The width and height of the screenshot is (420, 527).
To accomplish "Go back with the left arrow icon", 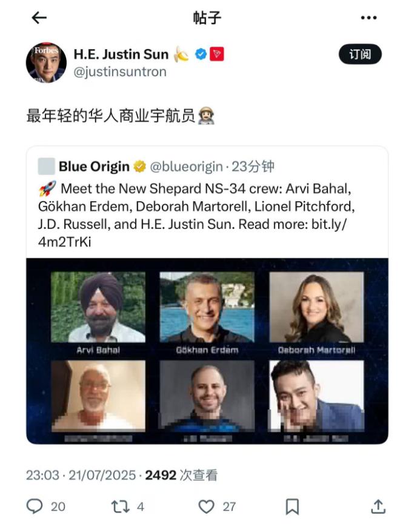I will click(x=39, y=18).
